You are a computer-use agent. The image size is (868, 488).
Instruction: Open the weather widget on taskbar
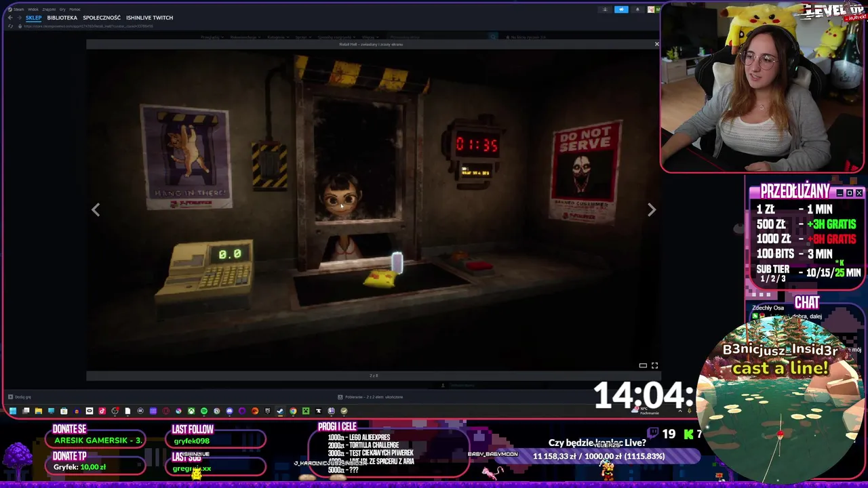(x=645, y=411)
